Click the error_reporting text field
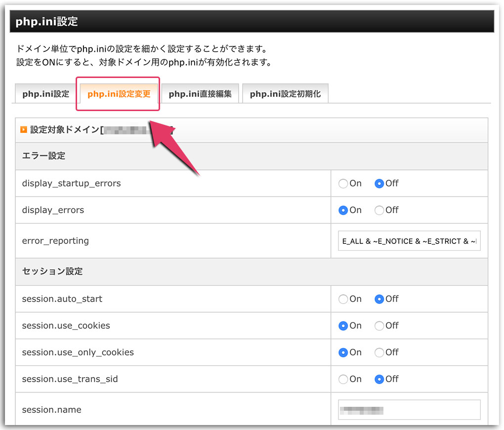The height and width of the screenshot is (430, 504). (x=409, y=241)
